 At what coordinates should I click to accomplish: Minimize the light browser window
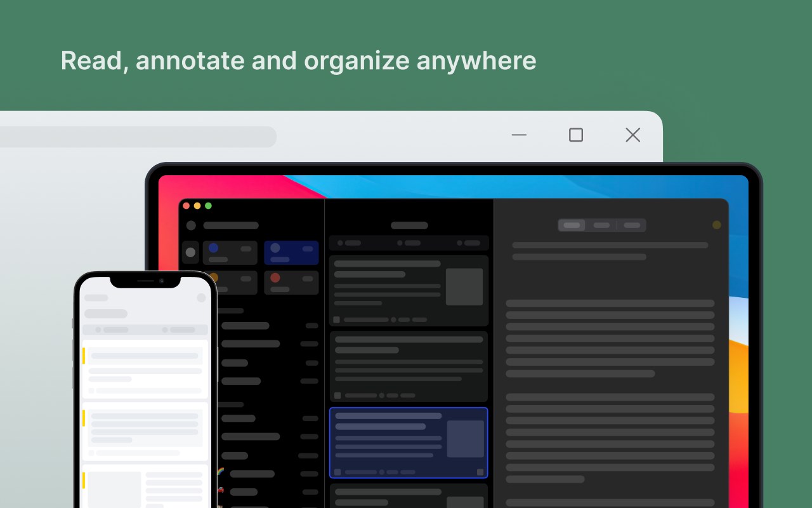[519, 135]
